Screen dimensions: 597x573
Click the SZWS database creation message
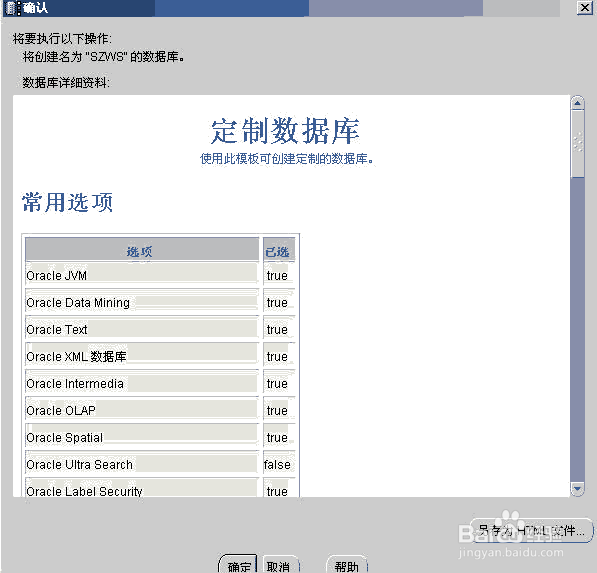(104, 57)
